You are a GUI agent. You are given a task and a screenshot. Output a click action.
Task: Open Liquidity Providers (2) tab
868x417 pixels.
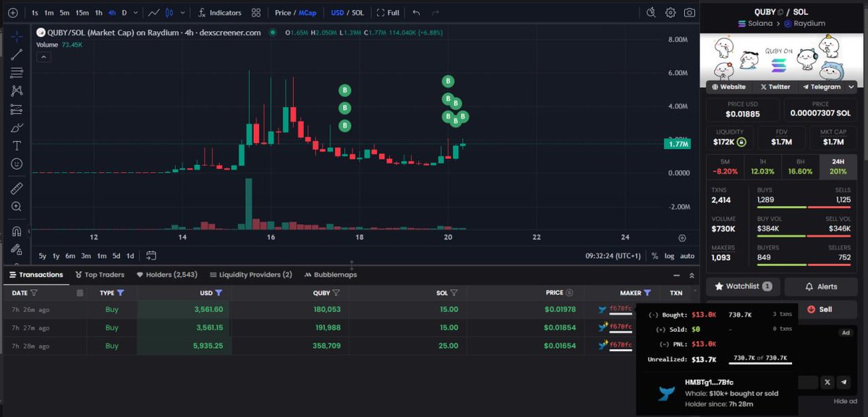[x=250, y=275]
